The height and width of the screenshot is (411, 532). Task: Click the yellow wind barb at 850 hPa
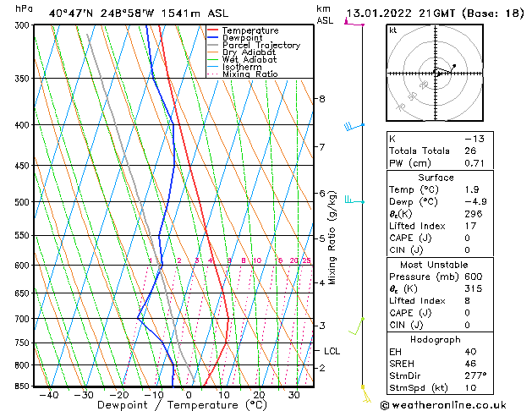365,393
